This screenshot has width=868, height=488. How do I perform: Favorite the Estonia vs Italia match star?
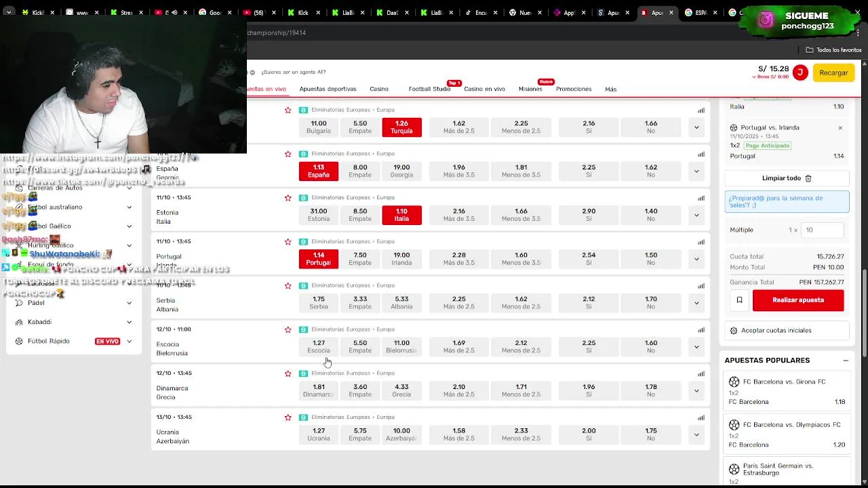pyautogui.click(x=288, y=198)
